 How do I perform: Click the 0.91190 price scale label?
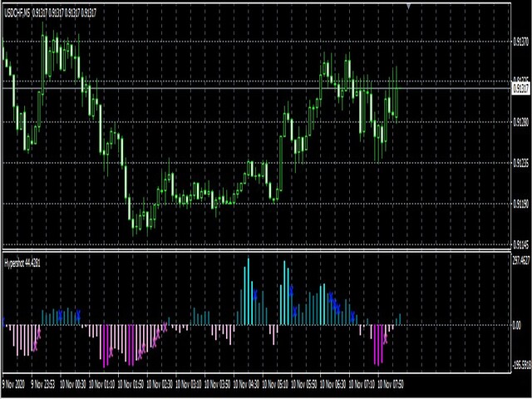coord(521,204)
